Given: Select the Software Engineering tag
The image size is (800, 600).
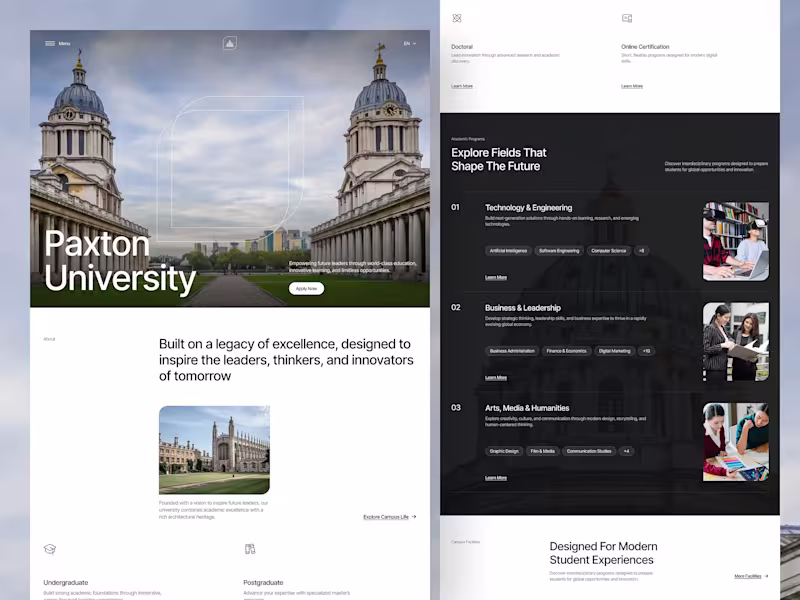Looking at the screenshot, I should tap(559, 251).
